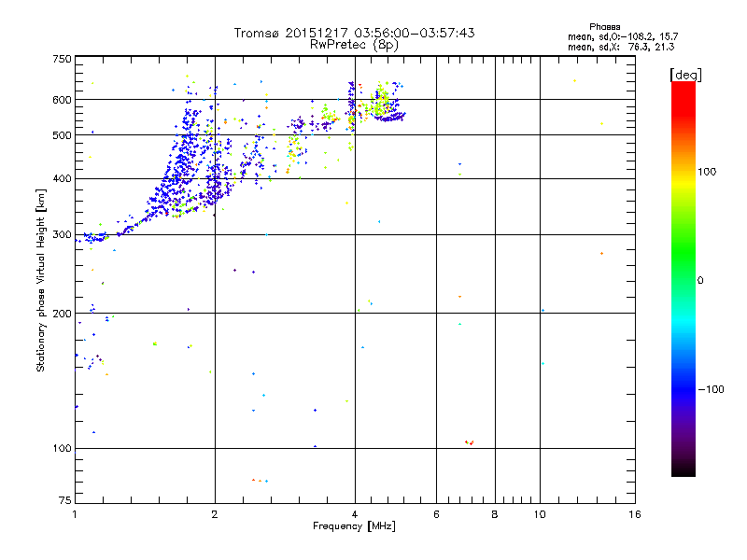Click the y-axis tick label '600'
Screen dimensions: 747x560
click(x=62, y=100)
